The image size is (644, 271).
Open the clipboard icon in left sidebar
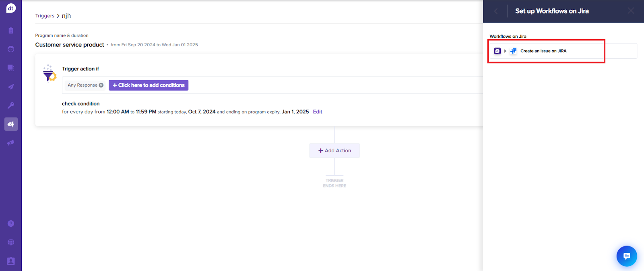coord(11,31)
